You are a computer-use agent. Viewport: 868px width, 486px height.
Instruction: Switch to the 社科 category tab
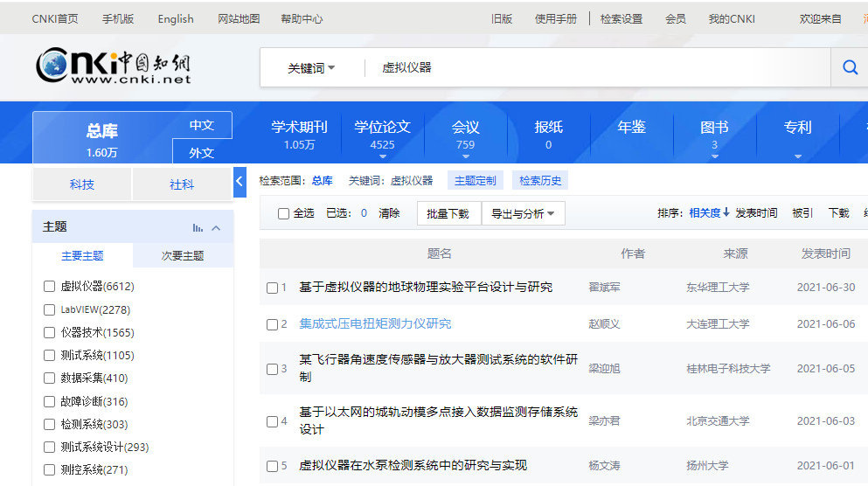tap(182, 184)
